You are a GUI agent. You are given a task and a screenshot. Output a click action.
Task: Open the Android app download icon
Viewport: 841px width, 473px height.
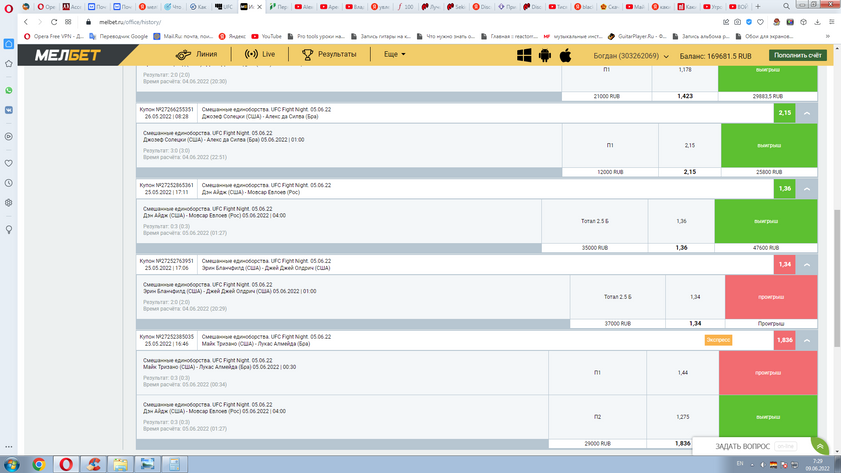pyautogui.click(x=544, y=55)
